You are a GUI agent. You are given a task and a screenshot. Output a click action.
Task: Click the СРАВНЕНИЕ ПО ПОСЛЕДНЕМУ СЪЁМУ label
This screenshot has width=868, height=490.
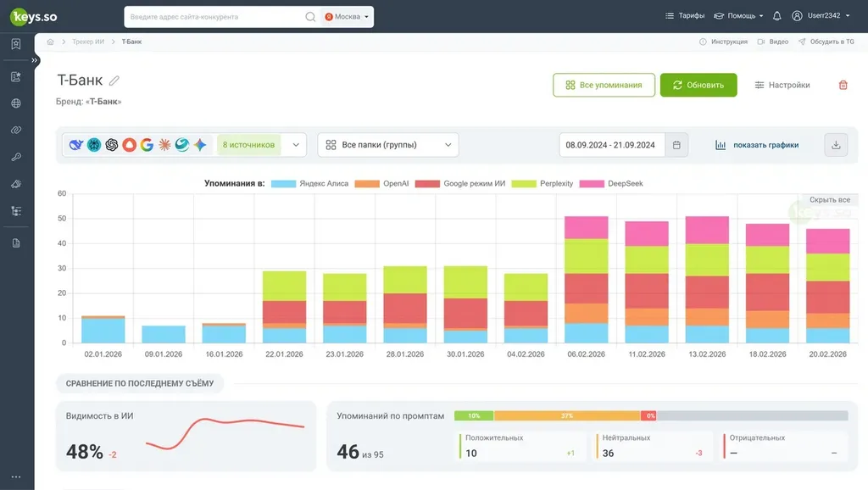(x=140, y=383)
